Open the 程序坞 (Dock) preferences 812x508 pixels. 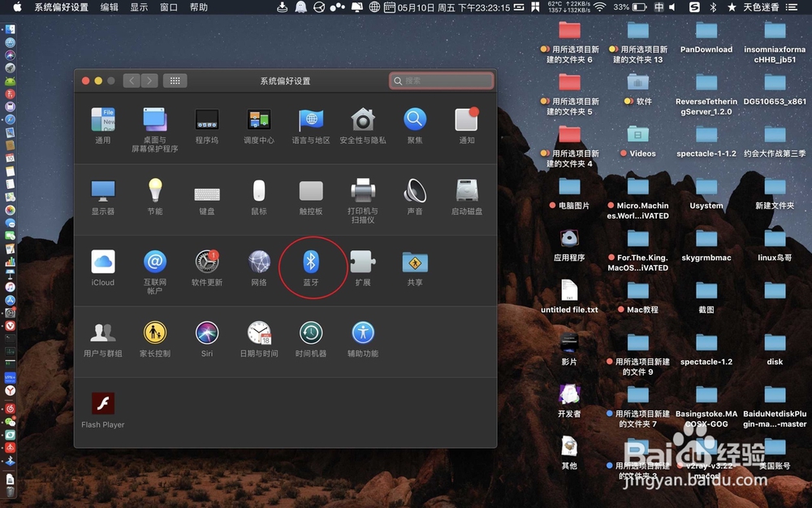click(206, 119)
